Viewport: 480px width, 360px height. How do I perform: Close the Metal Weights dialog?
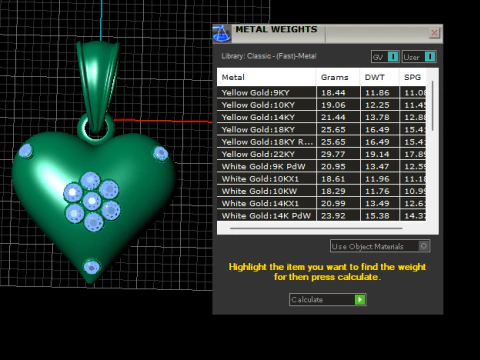434,33
